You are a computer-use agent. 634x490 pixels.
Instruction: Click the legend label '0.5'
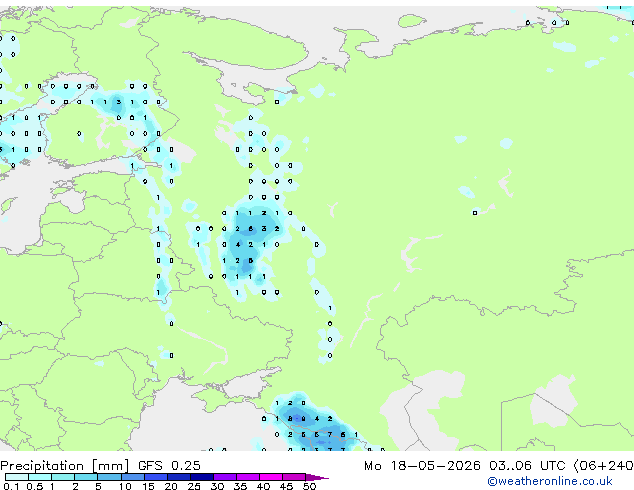click(x=34, y=486)
